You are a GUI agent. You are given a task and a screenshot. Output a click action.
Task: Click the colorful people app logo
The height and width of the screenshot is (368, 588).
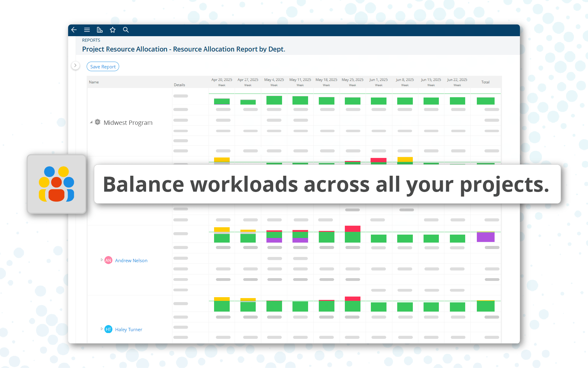click(x=56, y=184)
